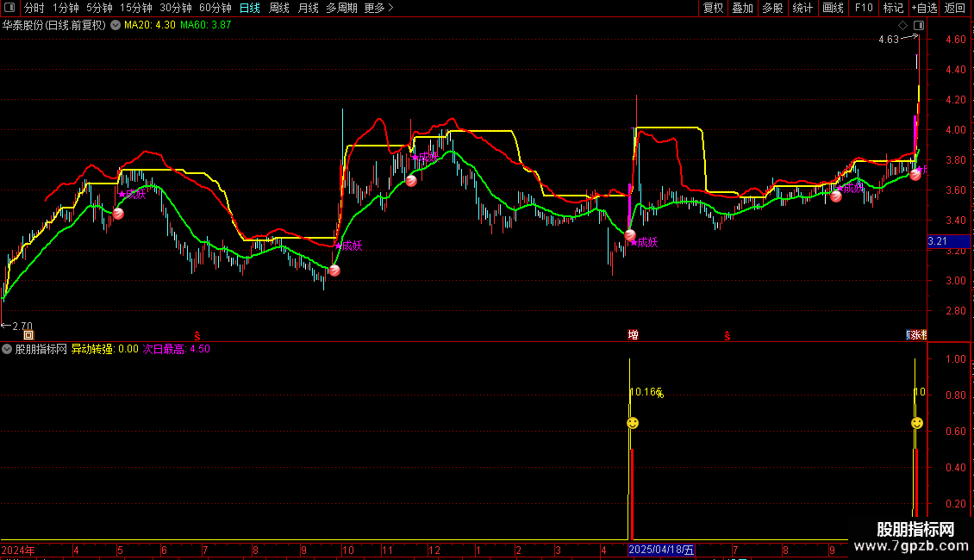Add the stock via +自选 button

(924, 8)
